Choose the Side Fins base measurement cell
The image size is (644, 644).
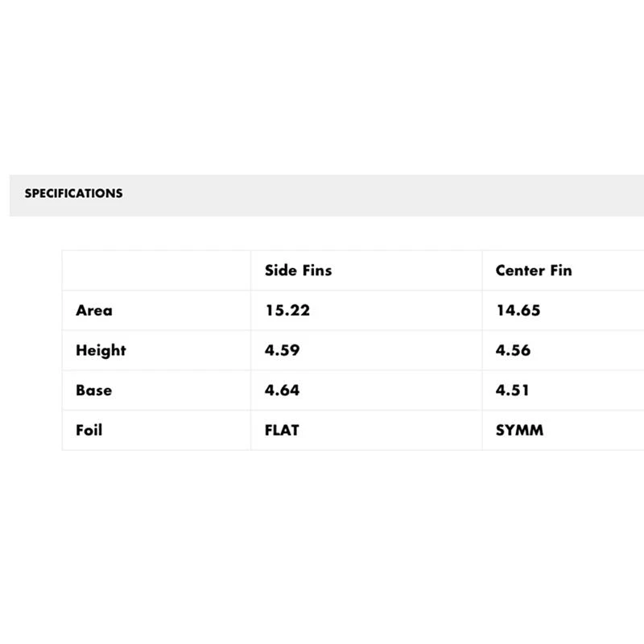[365, 390]
